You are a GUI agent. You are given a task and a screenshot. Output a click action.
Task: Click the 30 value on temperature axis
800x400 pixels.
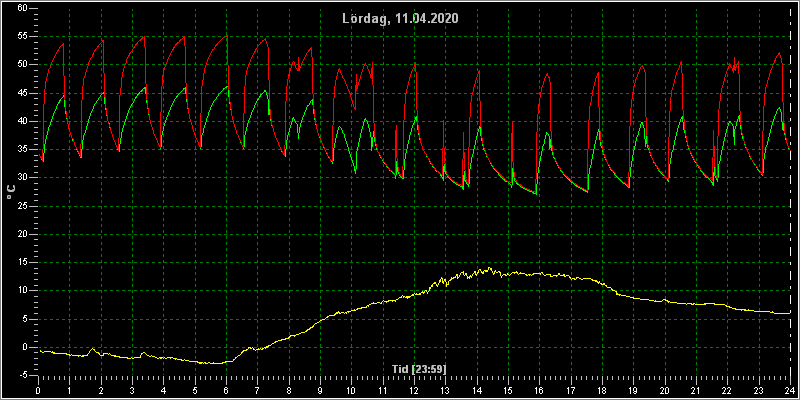pos(22,178)
